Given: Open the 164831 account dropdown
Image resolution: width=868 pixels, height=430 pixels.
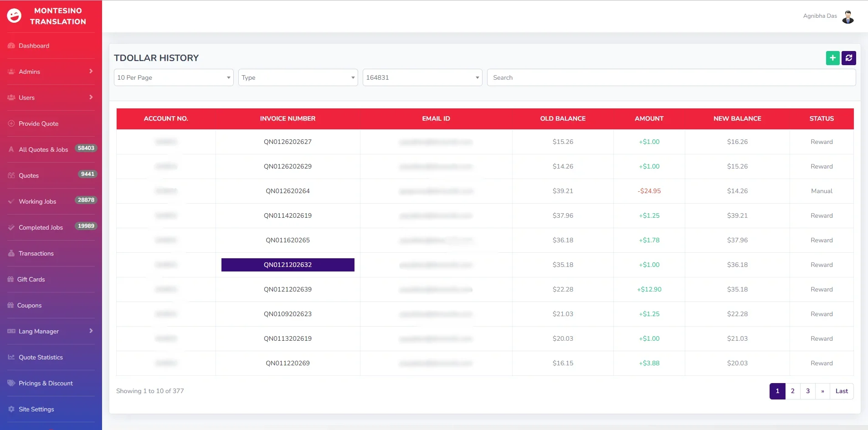Looking at the screenshot, I should pos(422,77).
